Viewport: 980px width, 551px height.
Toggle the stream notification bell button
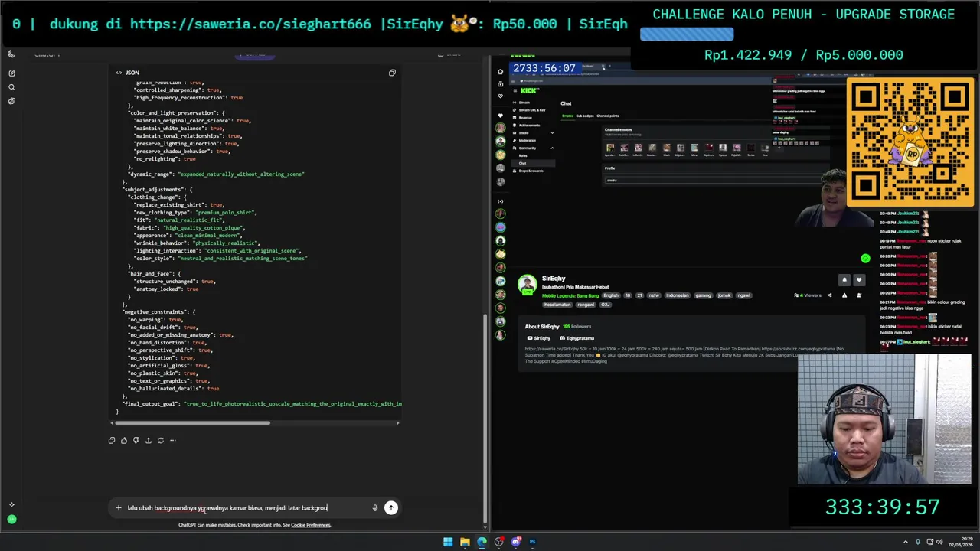pyautogui.click(x=844, y=280)
